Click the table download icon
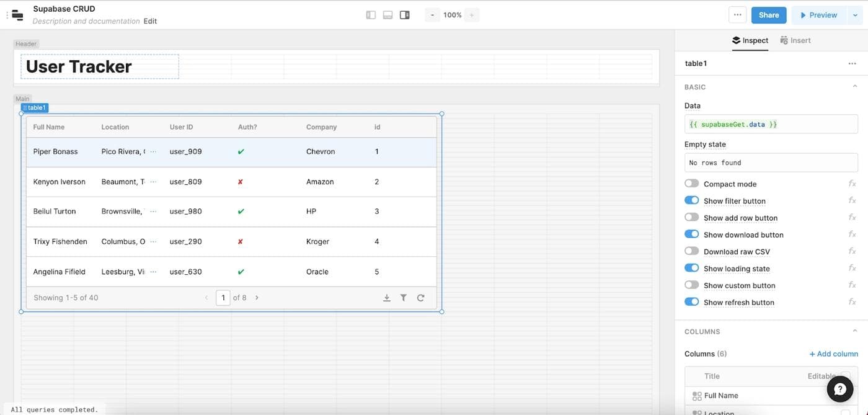This screenshot has height=415, width=868. 386,298
